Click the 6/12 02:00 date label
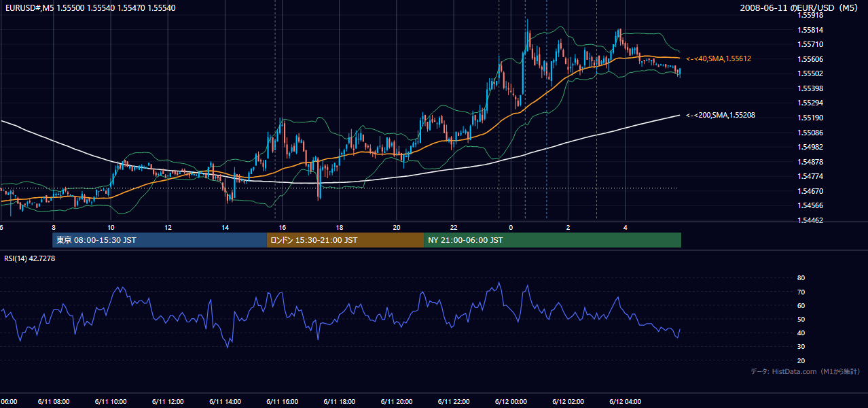This screenshot has width=868, height=408. 568,401
